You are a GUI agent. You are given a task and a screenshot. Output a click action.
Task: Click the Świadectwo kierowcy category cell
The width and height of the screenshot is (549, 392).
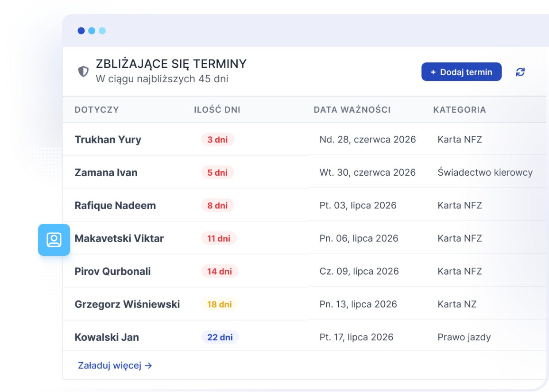(x=485, y=173)
